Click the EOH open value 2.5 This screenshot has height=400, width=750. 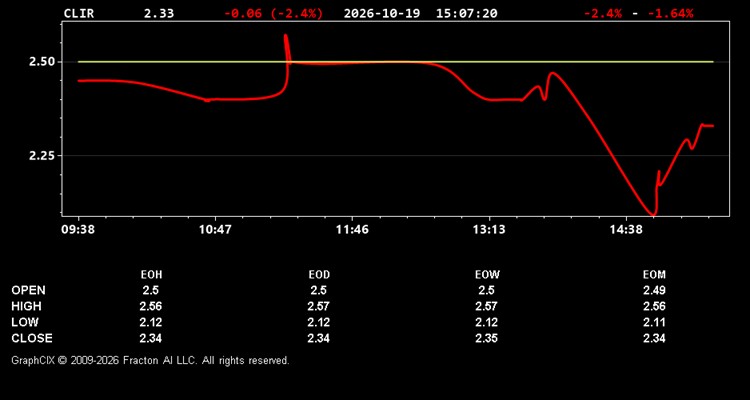[151, 290]
